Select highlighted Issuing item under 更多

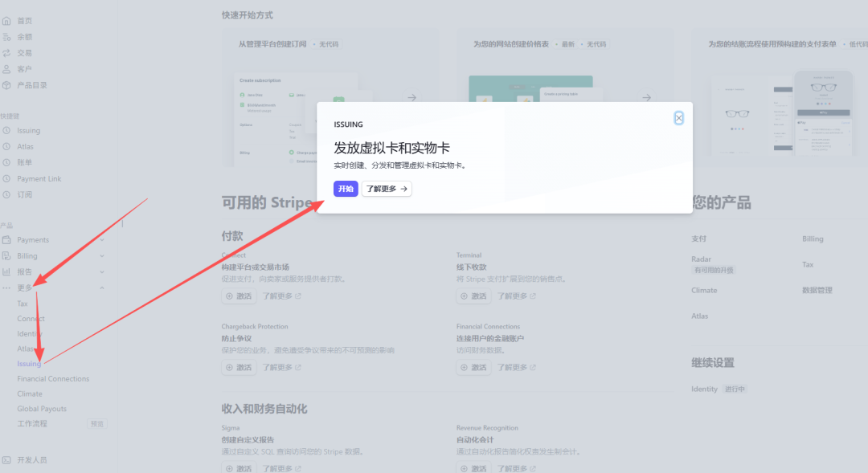coord(29,364)
